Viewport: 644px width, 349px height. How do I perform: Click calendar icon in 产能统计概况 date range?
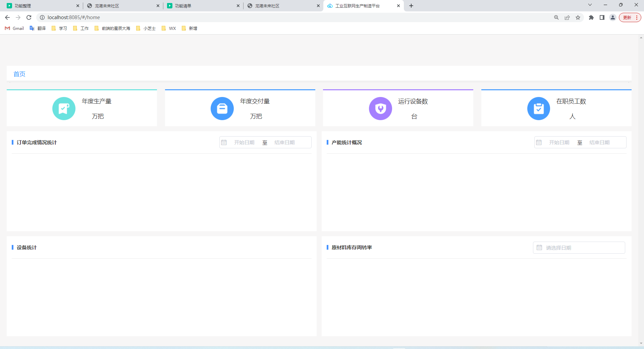[x=539, y=143]
